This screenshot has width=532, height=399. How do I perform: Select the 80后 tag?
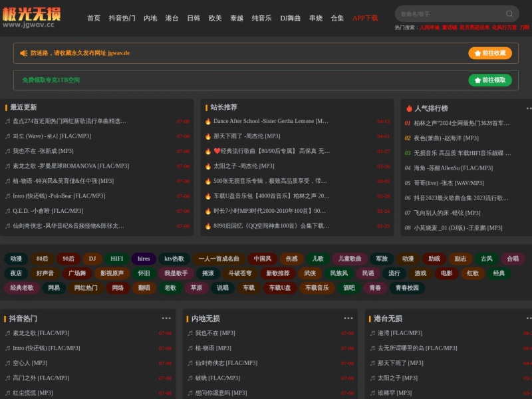(x=42, y=259)
